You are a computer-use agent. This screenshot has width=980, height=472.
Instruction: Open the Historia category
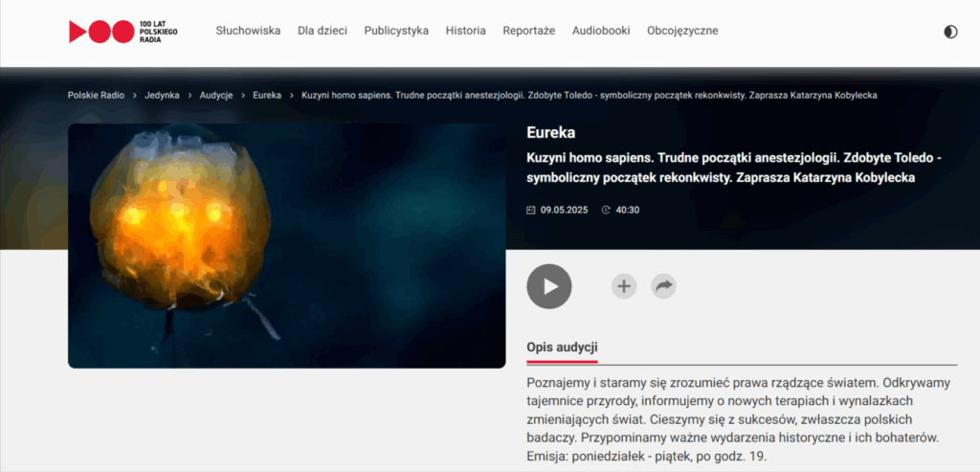[x=465, y=31]
